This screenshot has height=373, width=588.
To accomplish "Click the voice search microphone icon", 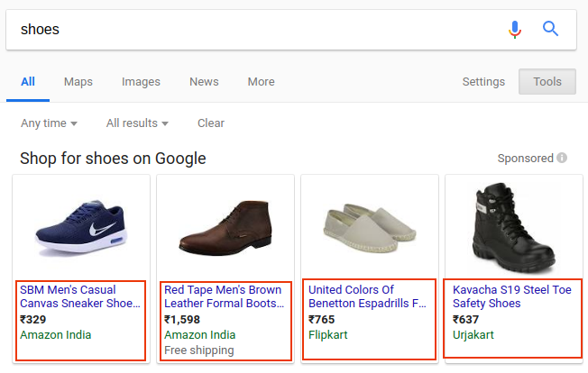I will 515,29.
